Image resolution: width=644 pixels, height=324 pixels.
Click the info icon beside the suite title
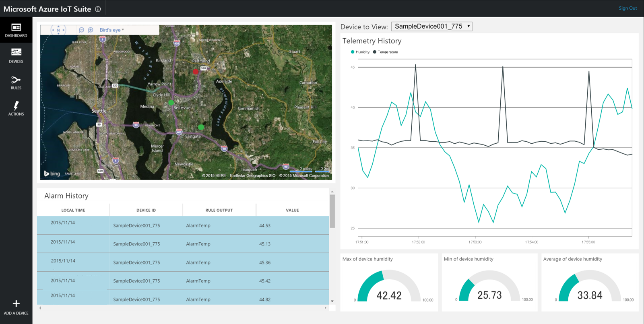(x=98, y=9)
